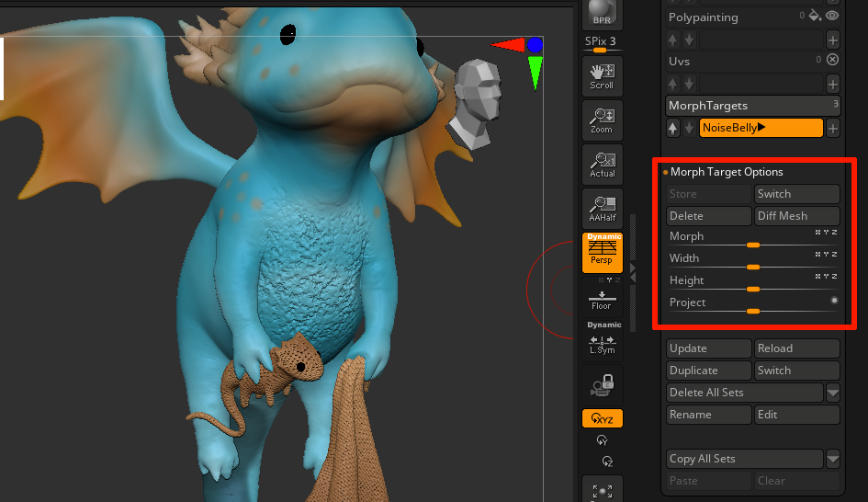This screenshot has height=502, width=868.
Task: Click the Copy All Sets button
Action: (745, 459)
